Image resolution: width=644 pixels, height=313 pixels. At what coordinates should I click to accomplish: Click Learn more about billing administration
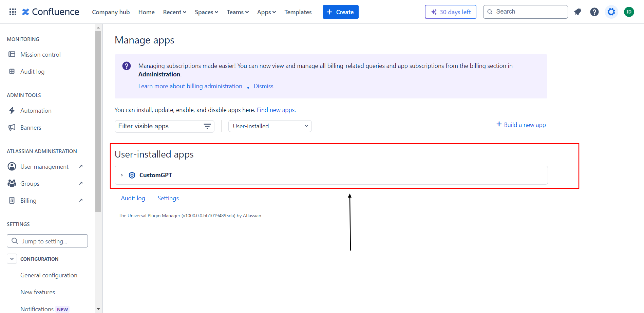coord(190,86)
